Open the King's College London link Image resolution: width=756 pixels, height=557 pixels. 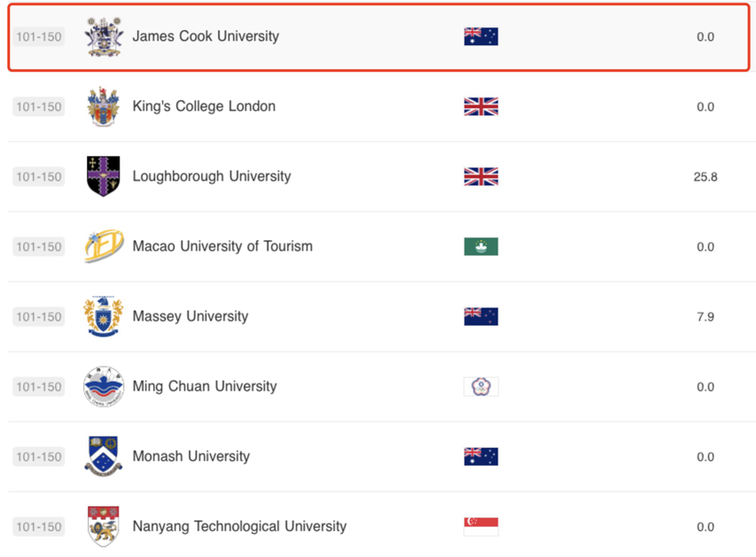click(204, 106)
